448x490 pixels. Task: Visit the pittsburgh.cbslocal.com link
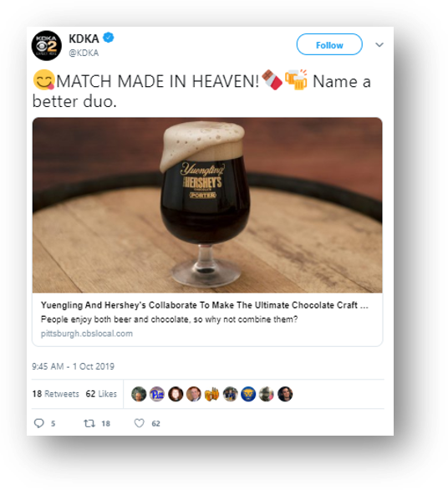pyautogui.click(x=87, y=334)
